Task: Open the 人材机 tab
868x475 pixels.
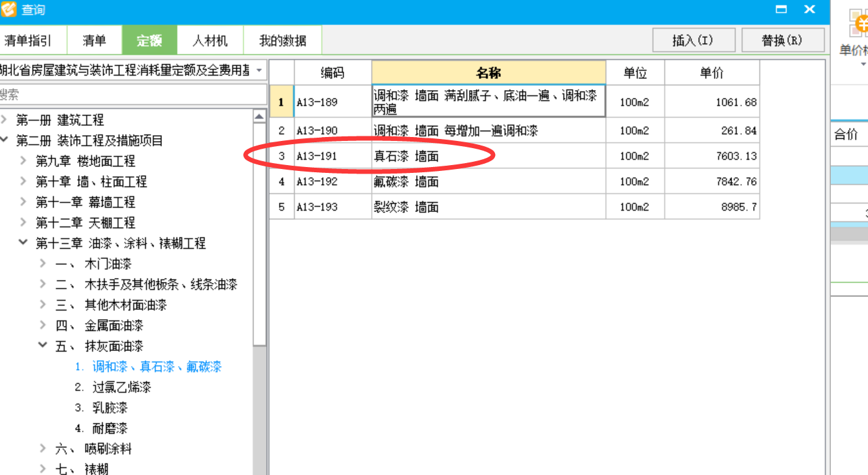Action: point(210,40)
